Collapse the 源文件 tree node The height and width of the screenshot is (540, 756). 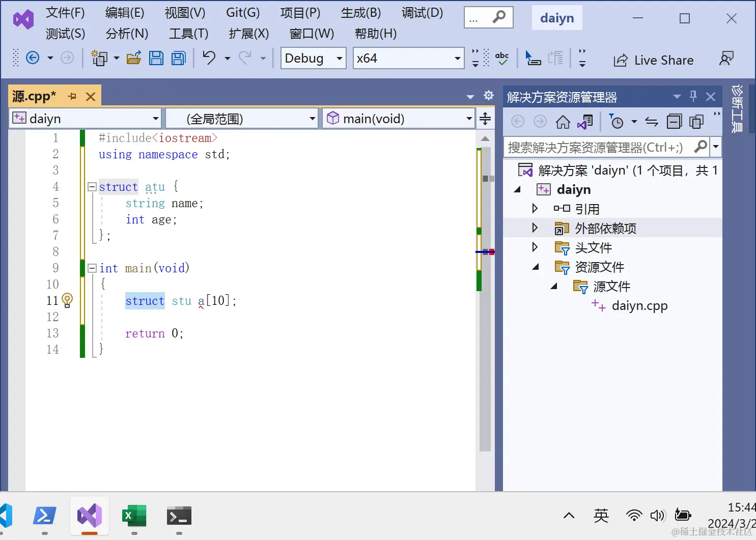[x=554, y=286]
